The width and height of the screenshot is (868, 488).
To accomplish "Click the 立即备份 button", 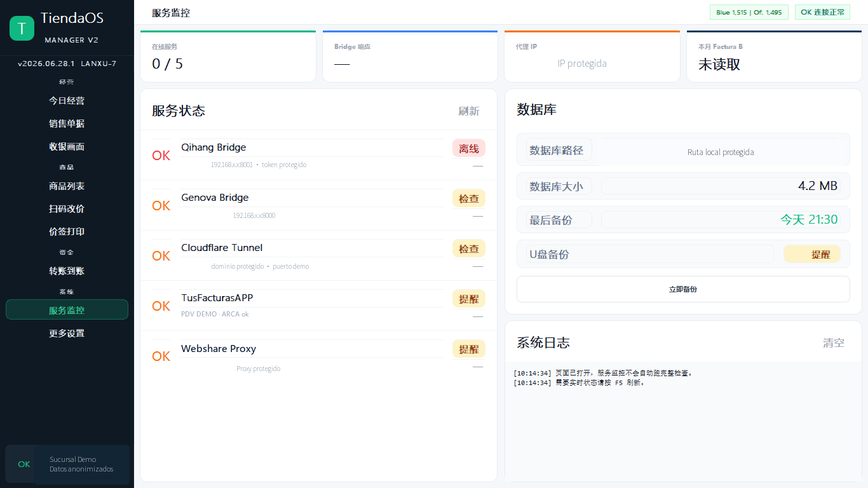I will click(683, 289).
